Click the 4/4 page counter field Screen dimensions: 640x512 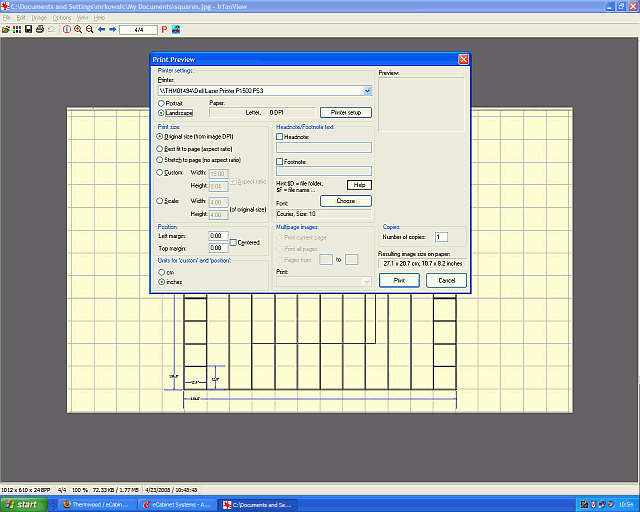[138, 30]
